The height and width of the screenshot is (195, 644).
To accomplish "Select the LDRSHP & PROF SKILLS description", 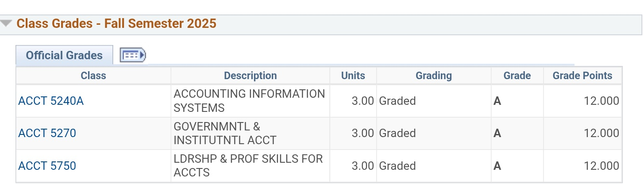I will coord(248,165).
